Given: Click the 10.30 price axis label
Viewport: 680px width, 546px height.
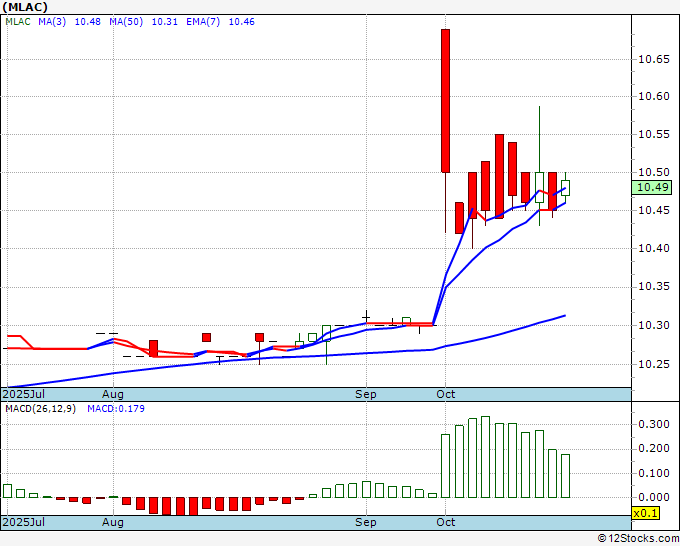Looking at the screenshot, I should click(654, 325).
